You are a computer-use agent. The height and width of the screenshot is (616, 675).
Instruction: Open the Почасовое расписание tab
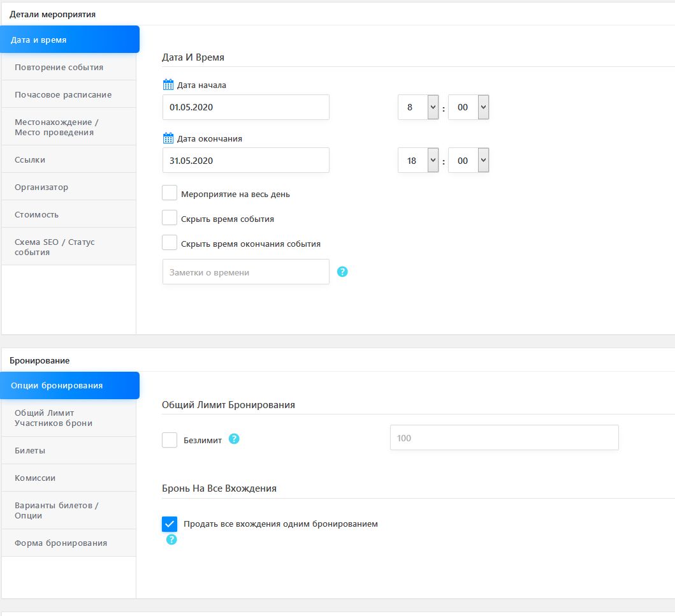(68, 94)
